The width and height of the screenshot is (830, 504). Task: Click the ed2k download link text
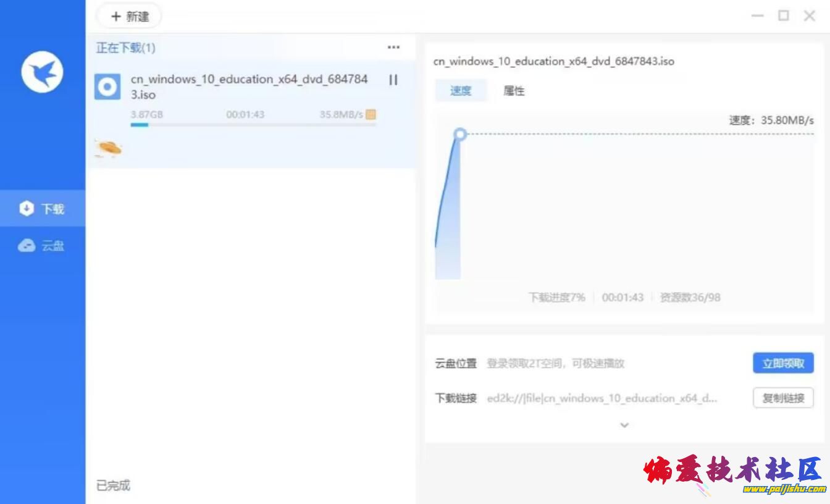(x=602, y=398)
